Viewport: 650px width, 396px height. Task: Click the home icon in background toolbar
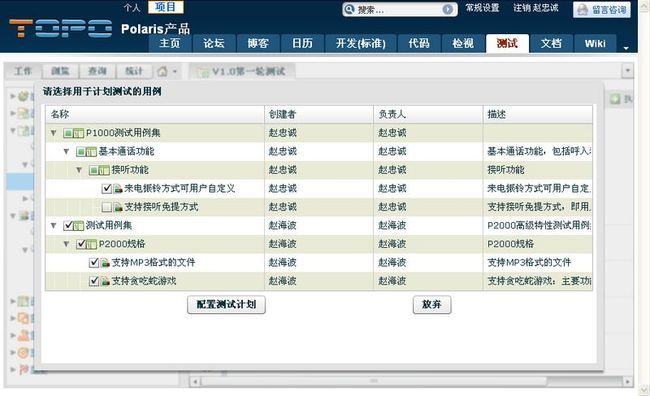click(x=162, y=71)
